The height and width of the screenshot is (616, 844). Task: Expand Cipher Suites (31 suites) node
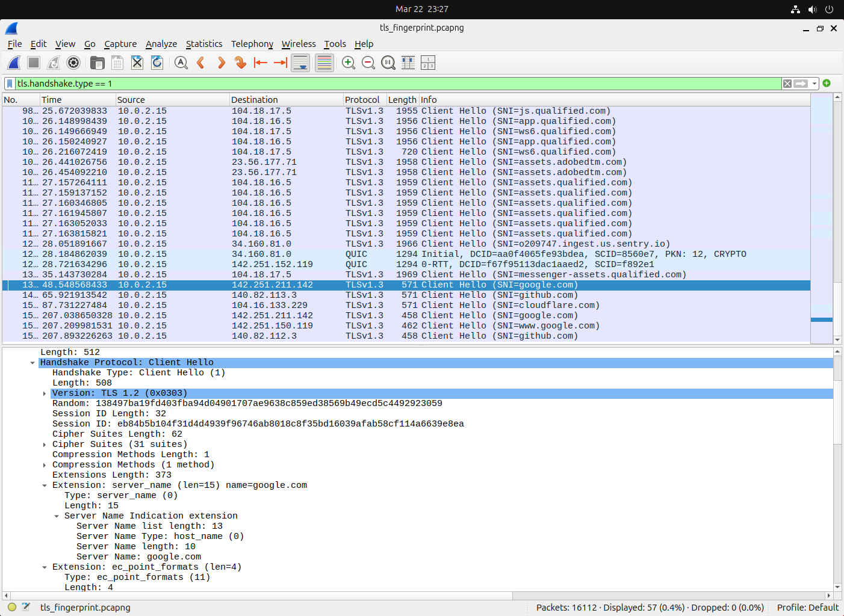[45, 445]
